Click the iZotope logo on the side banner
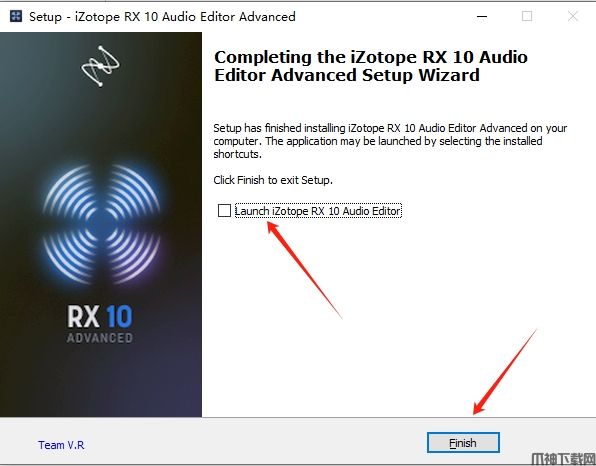 coord(100,66)
